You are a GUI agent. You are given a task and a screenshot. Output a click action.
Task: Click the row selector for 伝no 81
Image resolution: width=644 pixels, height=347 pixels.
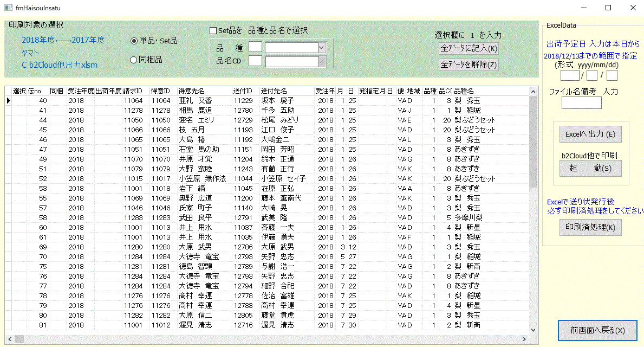pyautogui.click(x=8, y=325)
